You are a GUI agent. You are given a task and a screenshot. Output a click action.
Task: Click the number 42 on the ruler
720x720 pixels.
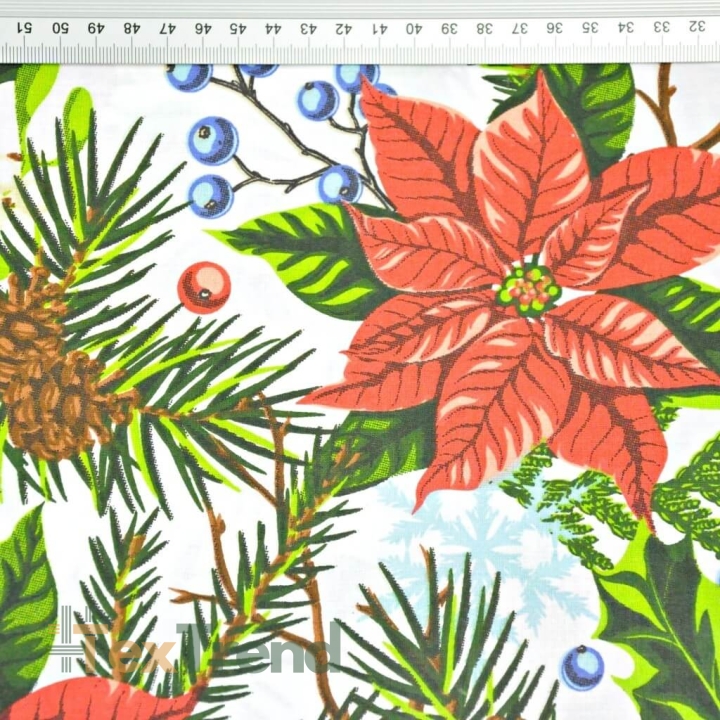click(343, 28)
